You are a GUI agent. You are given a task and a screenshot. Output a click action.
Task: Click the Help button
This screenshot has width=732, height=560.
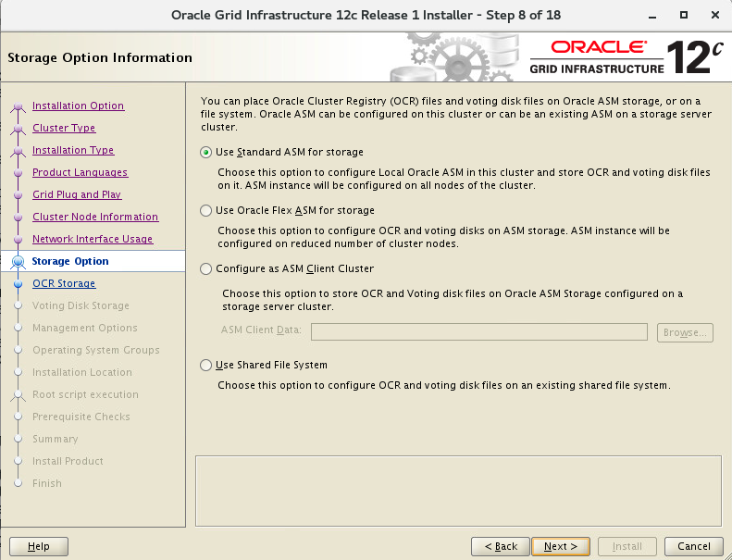point(39,546)
